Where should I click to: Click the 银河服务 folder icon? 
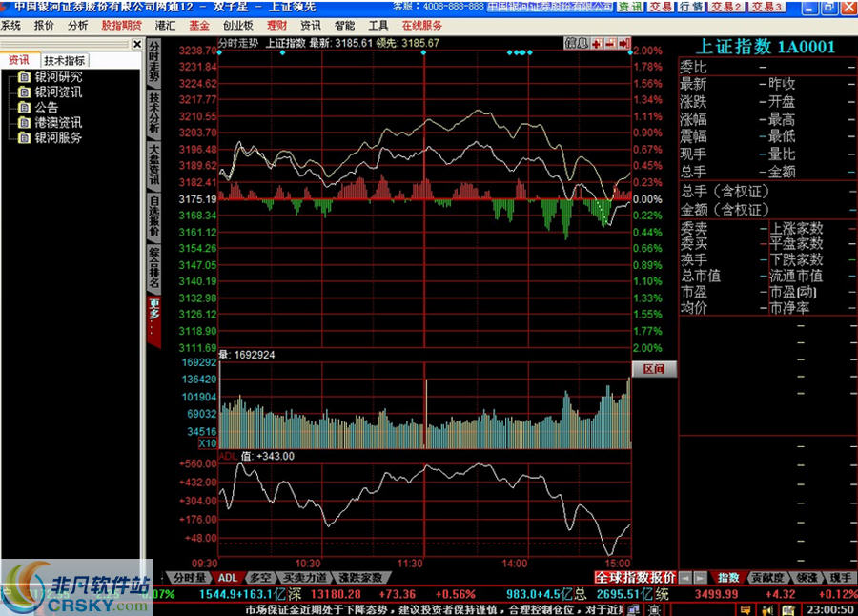click(24, 138)
